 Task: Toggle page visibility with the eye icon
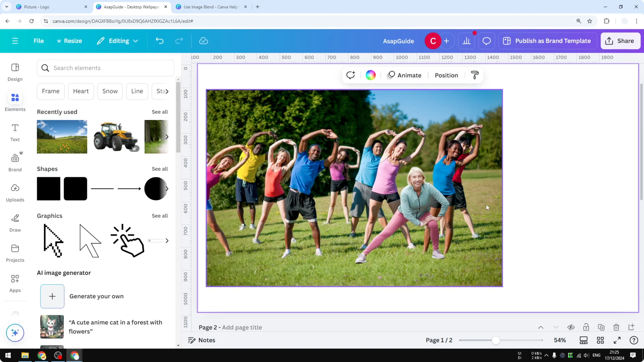click(x=571, y=327)
